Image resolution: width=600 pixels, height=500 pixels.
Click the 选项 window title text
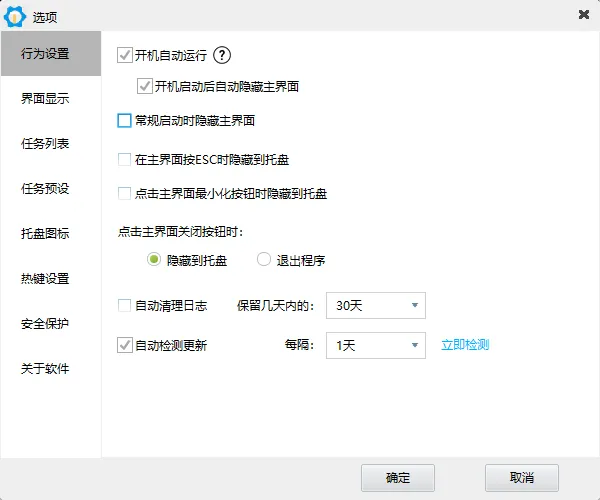[x=45, y=17]
